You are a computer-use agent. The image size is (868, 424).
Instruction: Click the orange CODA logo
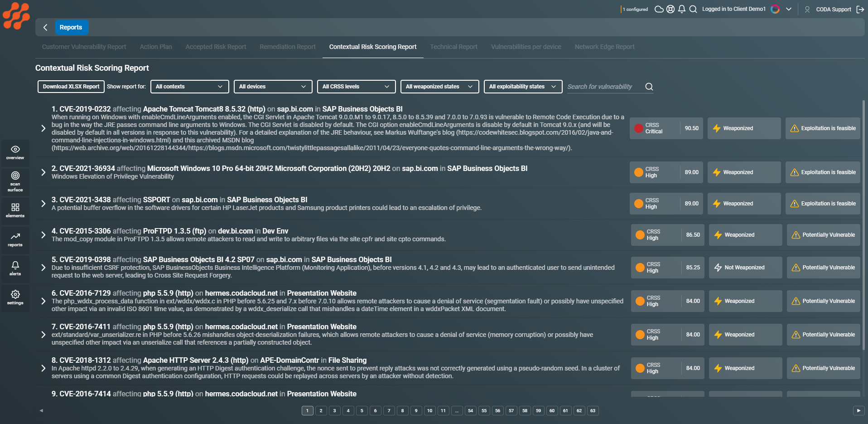coord(16,16)
